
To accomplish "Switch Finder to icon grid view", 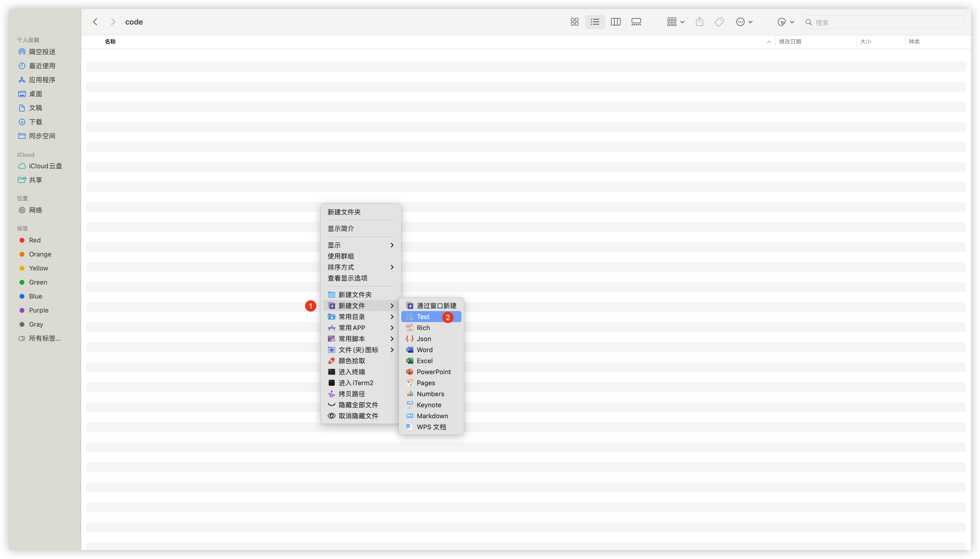I will (574, 22).
